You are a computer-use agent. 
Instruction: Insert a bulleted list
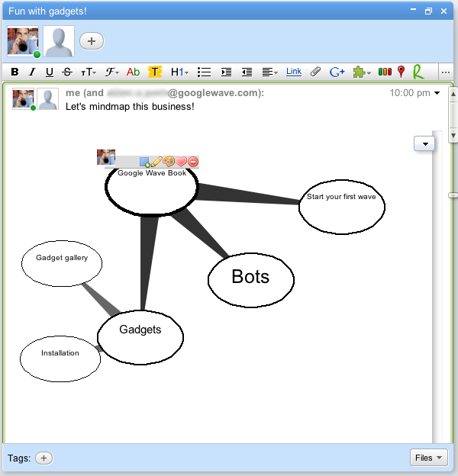pyautogui.click(x=204, y=72)
